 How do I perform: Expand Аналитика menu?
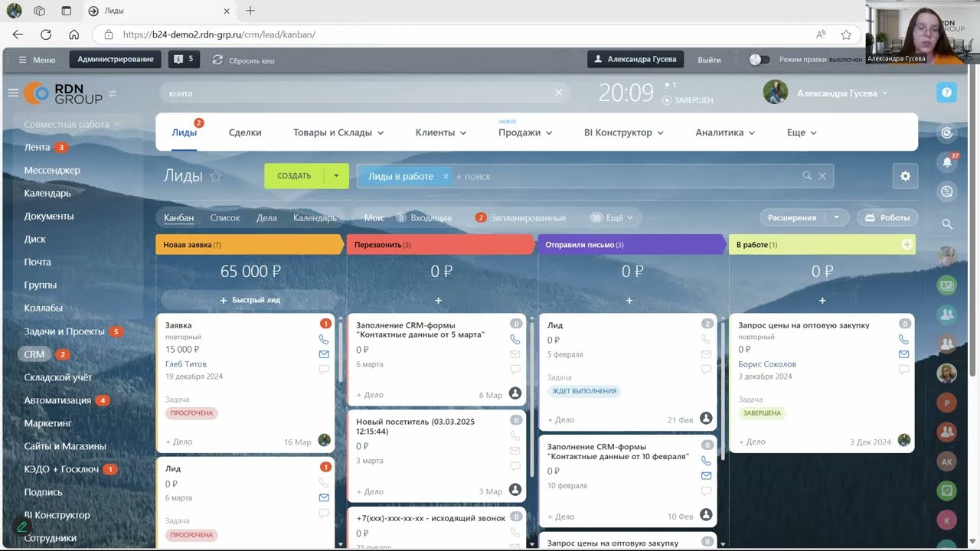(725, 132)
